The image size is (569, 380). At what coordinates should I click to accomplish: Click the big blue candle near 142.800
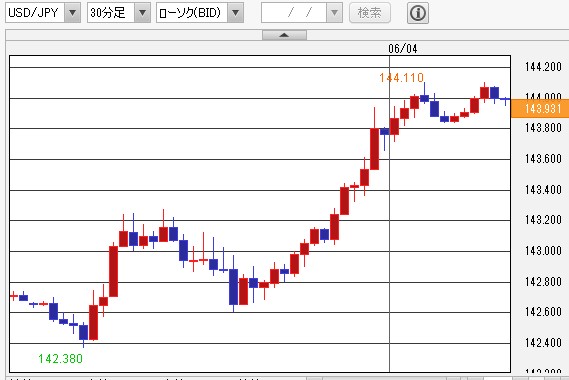pos(233,286)
